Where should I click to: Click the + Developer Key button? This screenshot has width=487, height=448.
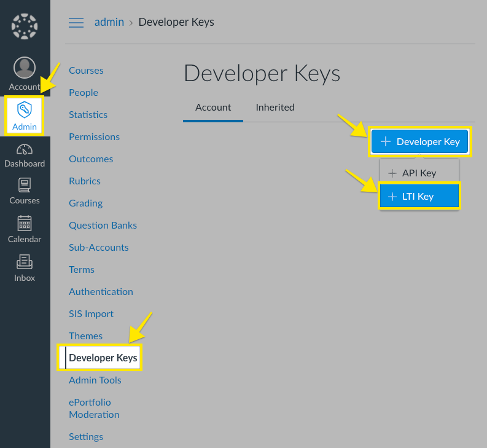click(420, 142)
